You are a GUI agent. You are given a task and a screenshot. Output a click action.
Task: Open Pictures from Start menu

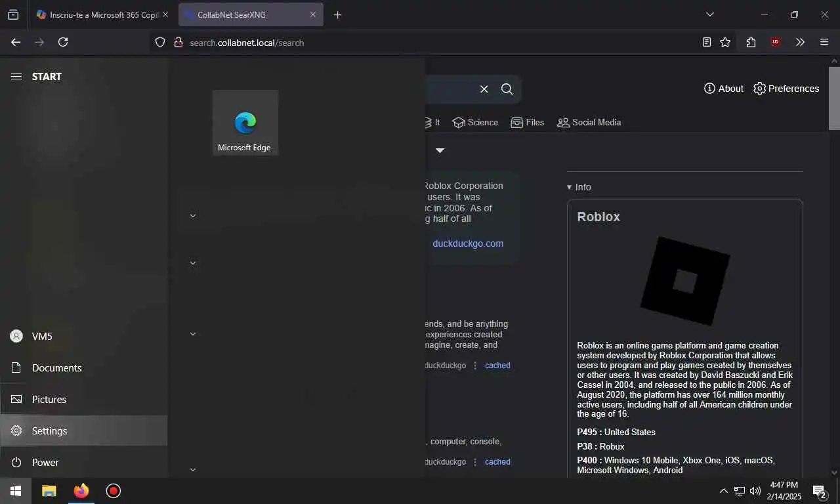coord(84,399)
